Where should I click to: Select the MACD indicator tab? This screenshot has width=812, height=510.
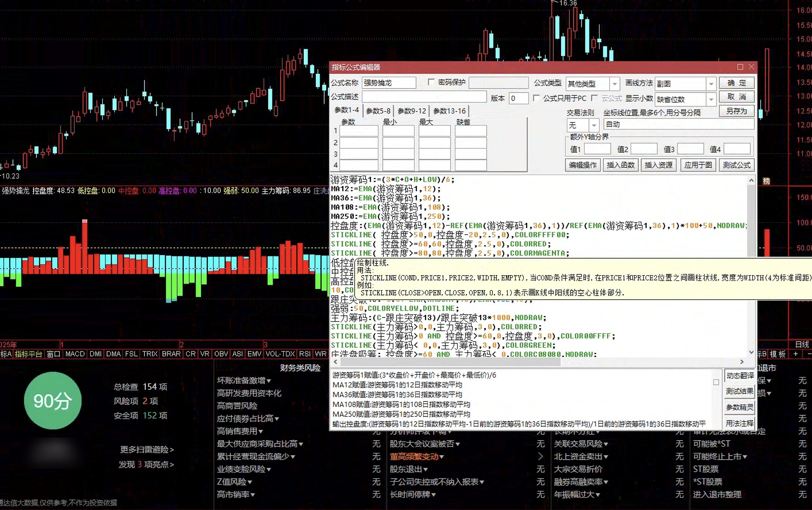coord(75,354)
